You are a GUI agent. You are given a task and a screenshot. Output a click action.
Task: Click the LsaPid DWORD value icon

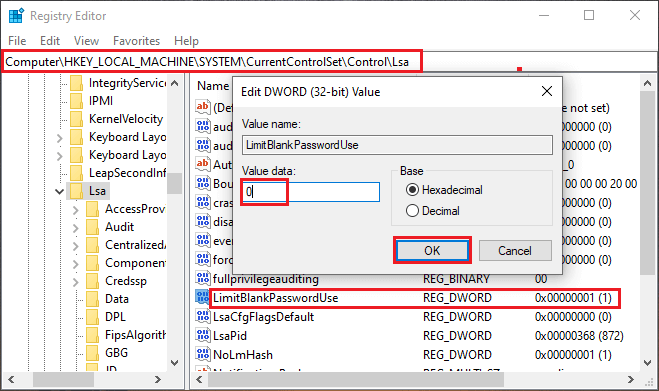[203, 336]
